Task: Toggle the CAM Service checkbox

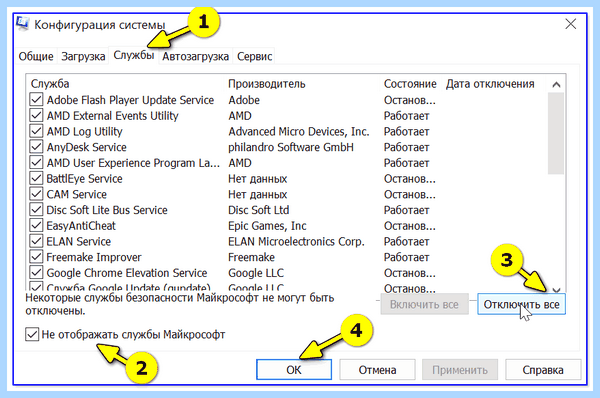Action: pos(36,194)
